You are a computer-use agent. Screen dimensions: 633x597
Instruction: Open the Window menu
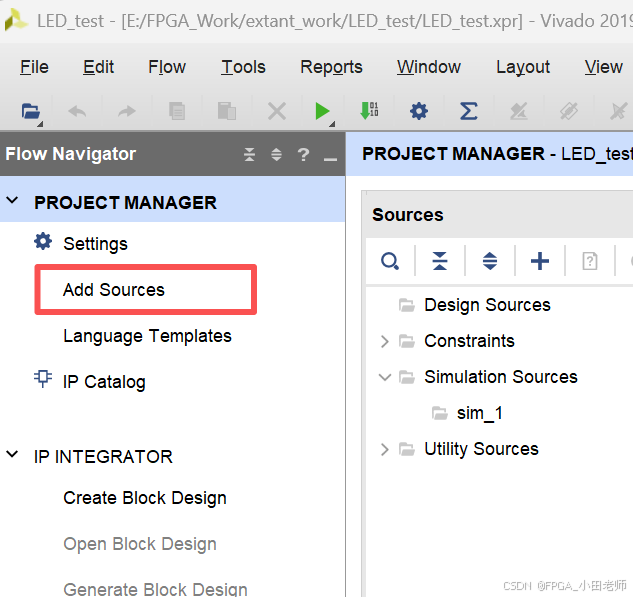pyautogui.click(x=429, y=67)
